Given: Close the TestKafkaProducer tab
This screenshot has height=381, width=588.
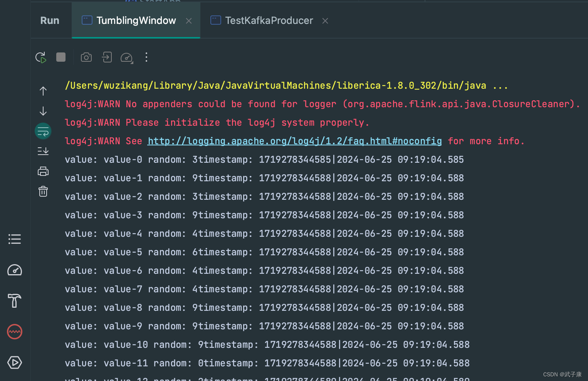Looking at the screenshot, I should click(325, 21).
